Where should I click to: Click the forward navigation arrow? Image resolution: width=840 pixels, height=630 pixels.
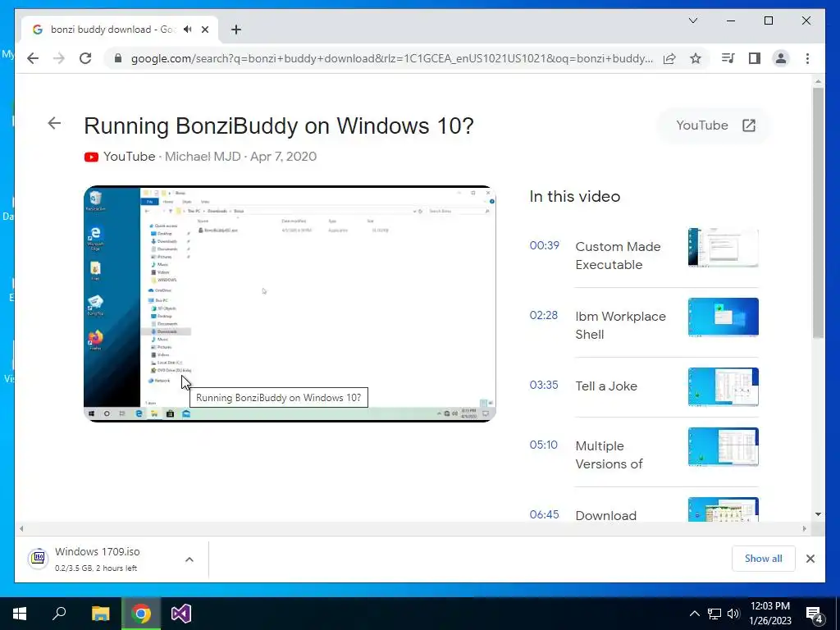point(59,58)
